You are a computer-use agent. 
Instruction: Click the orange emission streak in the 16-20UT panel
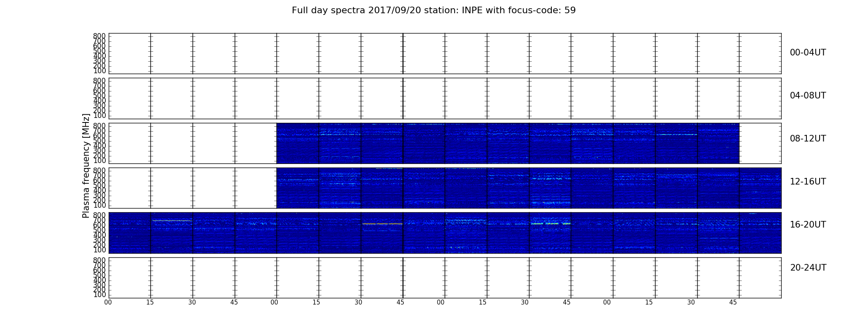(382, 224)
